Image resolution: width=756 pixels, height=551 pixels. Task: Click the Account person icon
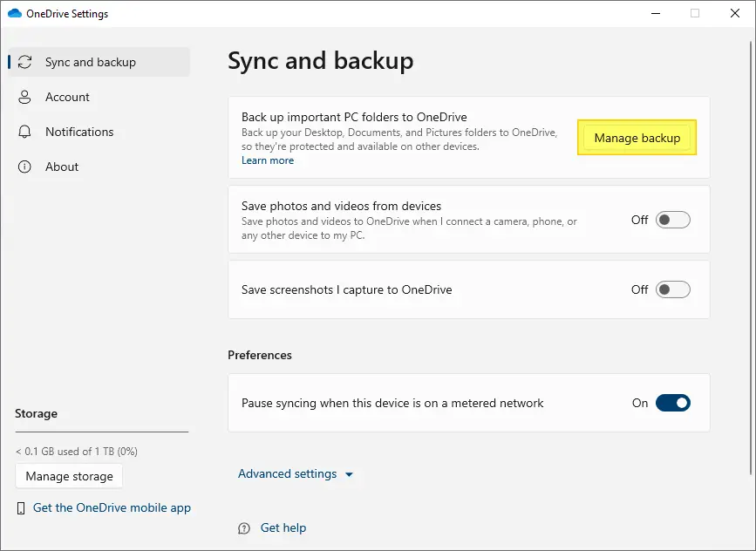click(x=24, y=97)
